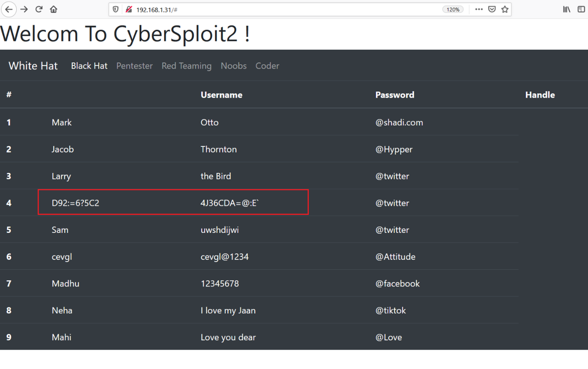Select the Black Hat nav item
The image size is (588, 369).
coord(89,65)
